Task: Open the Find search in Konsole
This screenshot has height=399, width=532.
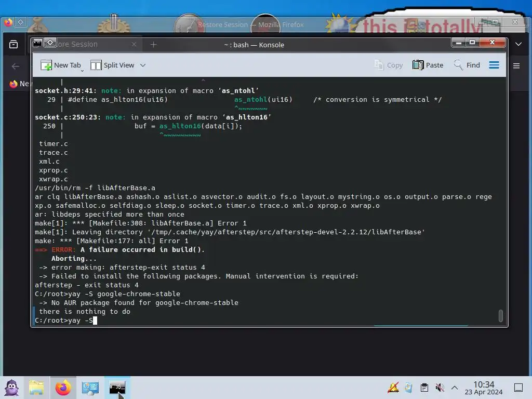Action: pos(467,65)
